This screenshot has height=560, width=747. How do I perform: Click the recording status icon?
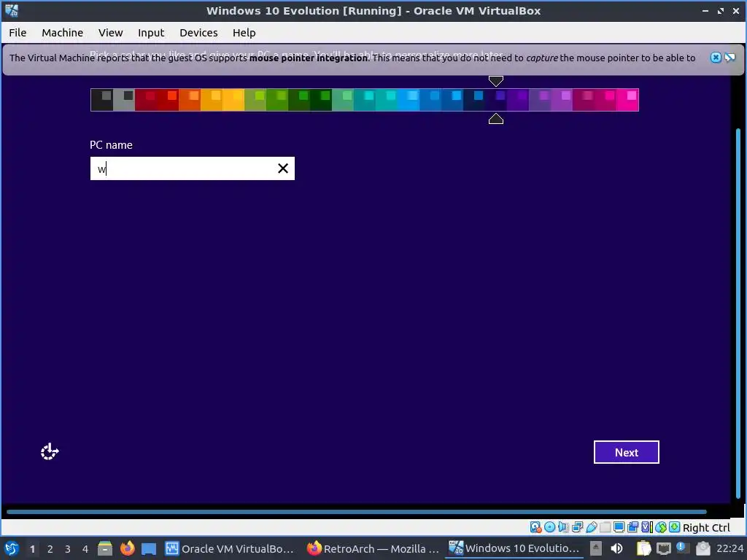click(632, 527)
